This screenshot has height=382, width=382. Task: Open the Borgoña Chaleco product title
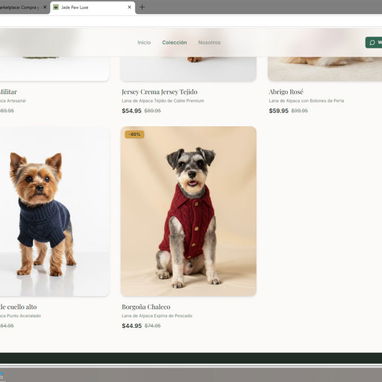point(146,307)
